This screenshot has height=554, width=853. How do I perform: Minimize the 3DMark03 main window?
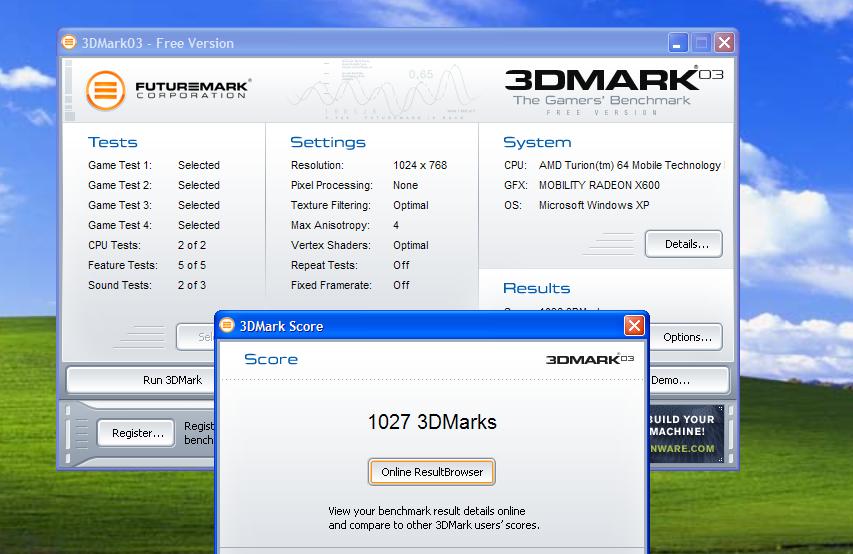[679, 43]
